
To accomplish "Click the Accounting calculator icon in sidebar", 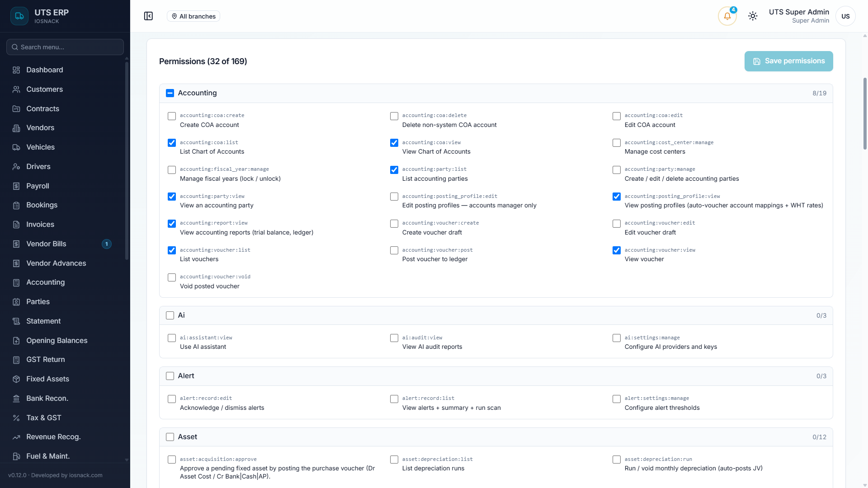I will point(16,282).
